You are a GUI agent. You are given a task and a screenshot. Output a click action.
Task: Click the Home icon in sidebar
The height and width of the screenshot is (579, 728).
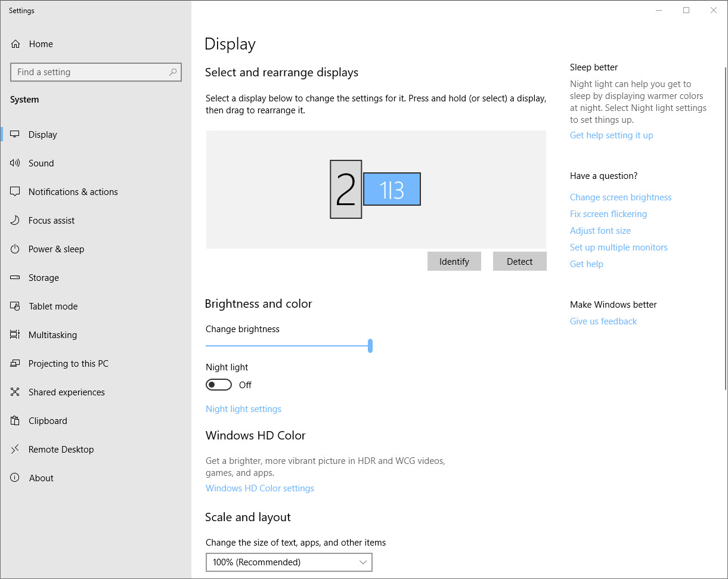[16, 44]
